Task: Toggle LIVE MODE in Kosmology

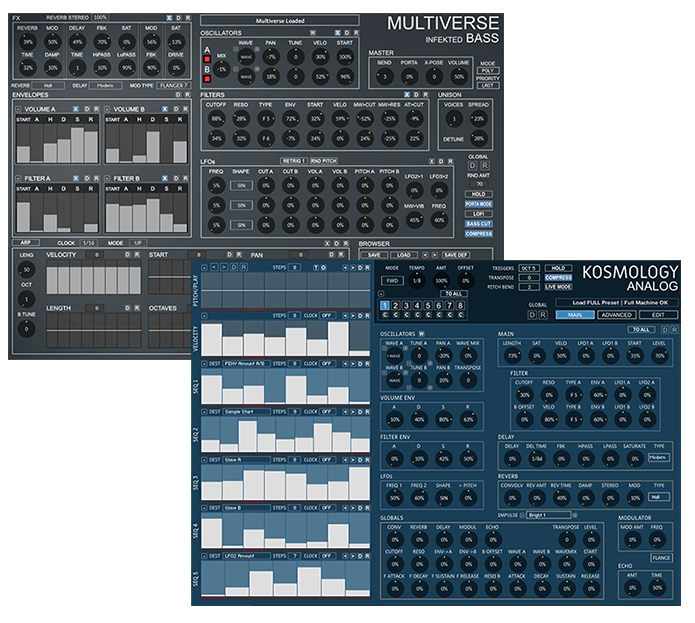Action: (558, 286)
